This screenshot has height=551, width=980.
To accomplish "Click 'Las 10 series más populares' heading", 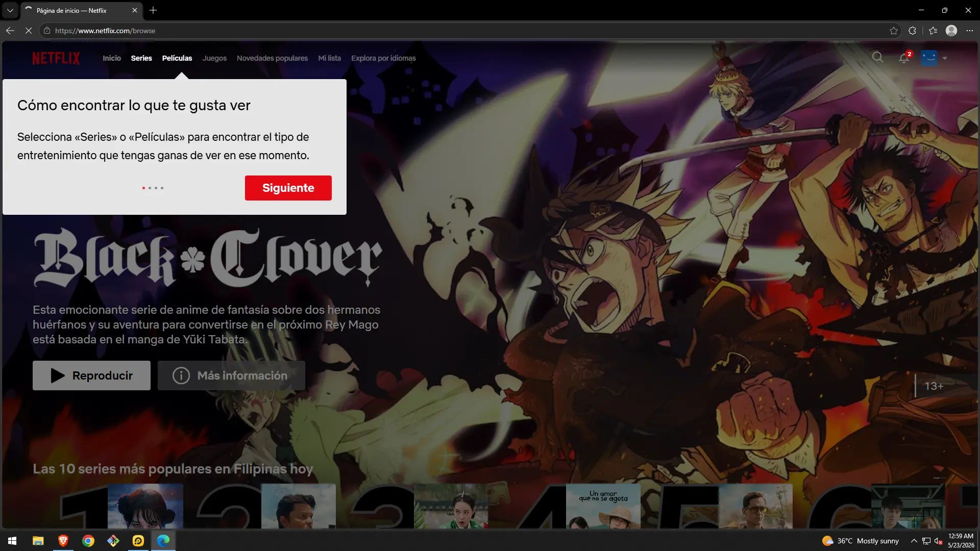I will click(x=173, y=469).
